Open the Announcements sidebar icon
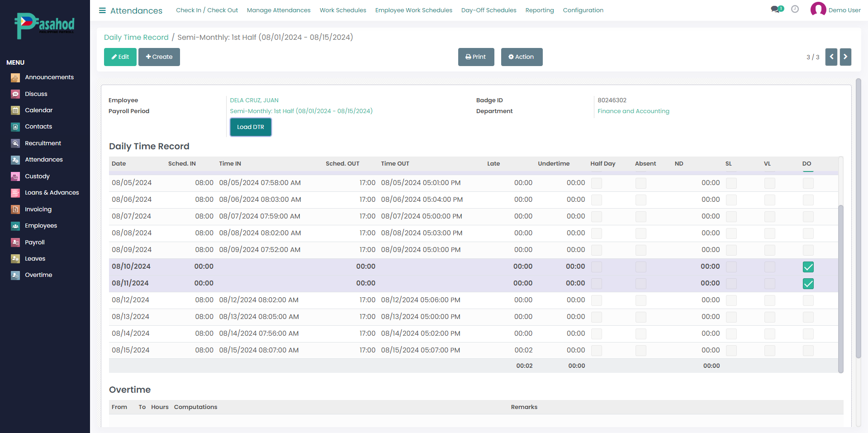The image size is (868, 433). click(x=15, y=78)
